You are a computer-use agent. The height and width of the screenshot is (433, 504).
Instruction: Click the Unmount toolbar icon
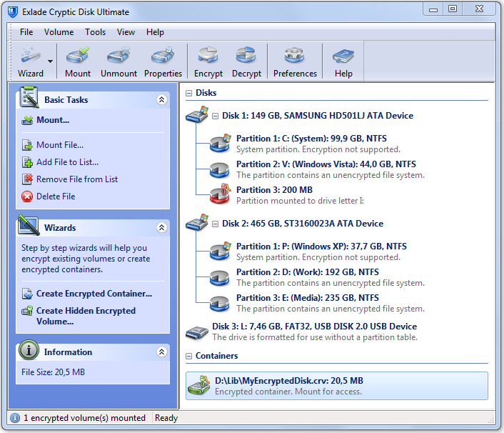coord(119,61)
